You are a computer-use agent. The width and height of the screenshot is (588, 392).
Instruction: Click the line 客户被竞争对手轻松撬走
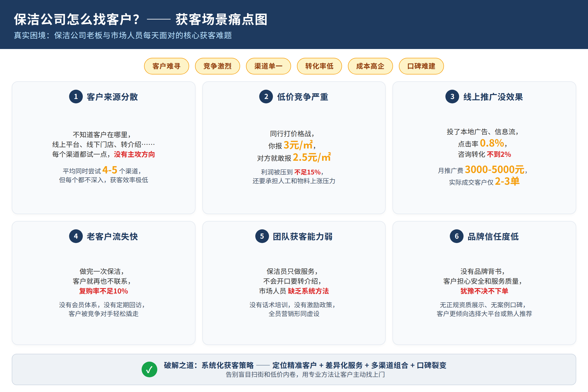pos(103,314)
